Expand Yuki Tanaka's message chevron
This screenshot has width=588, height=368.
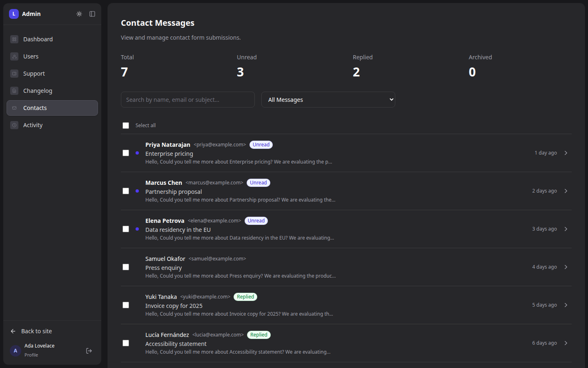click(x=566, y=305)
